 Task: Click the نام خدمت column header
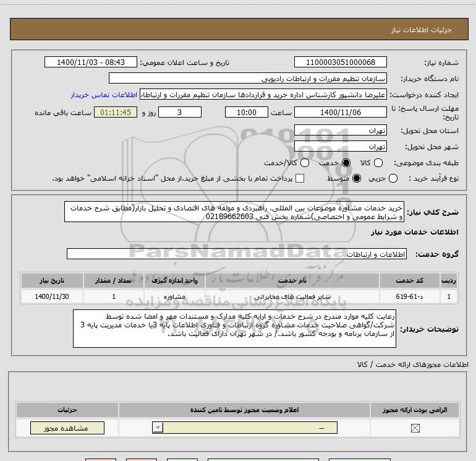click(x=292, y=280)
